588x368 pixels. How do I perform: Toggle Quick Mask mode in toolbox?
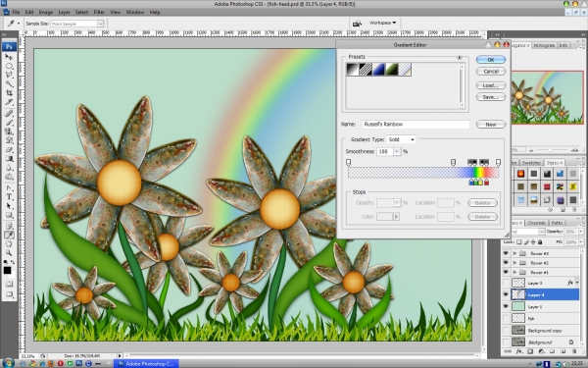(x=9, y=285)
